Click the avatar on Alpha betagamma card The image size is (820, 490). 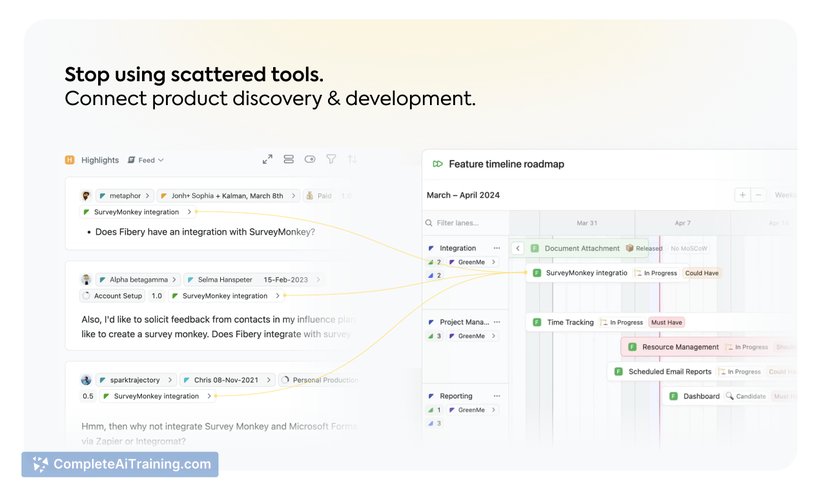(86, 279)
